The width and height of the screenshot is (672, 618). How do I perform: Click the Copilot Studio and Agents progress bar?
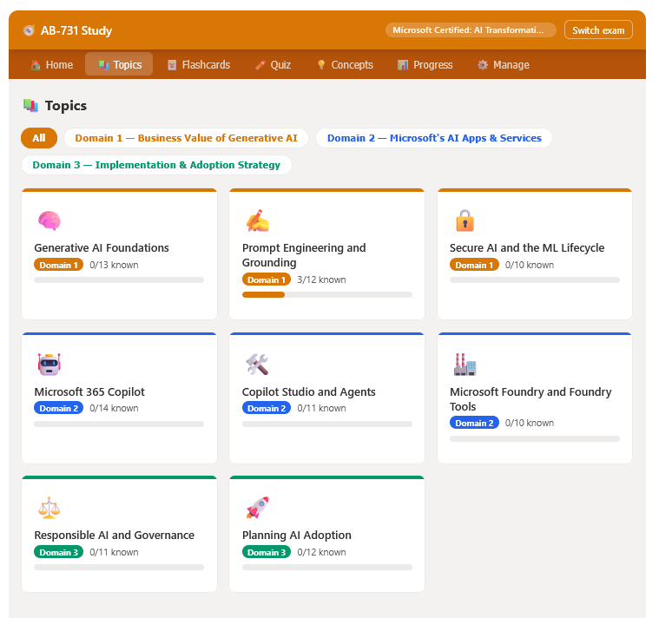pos(327,424)
